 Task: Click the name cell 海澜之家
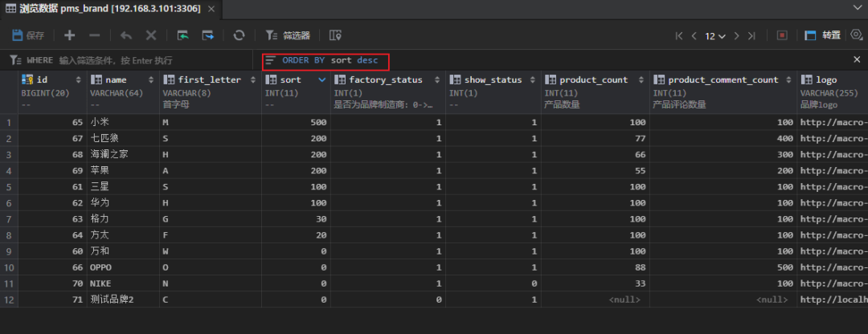coord(125,154)
